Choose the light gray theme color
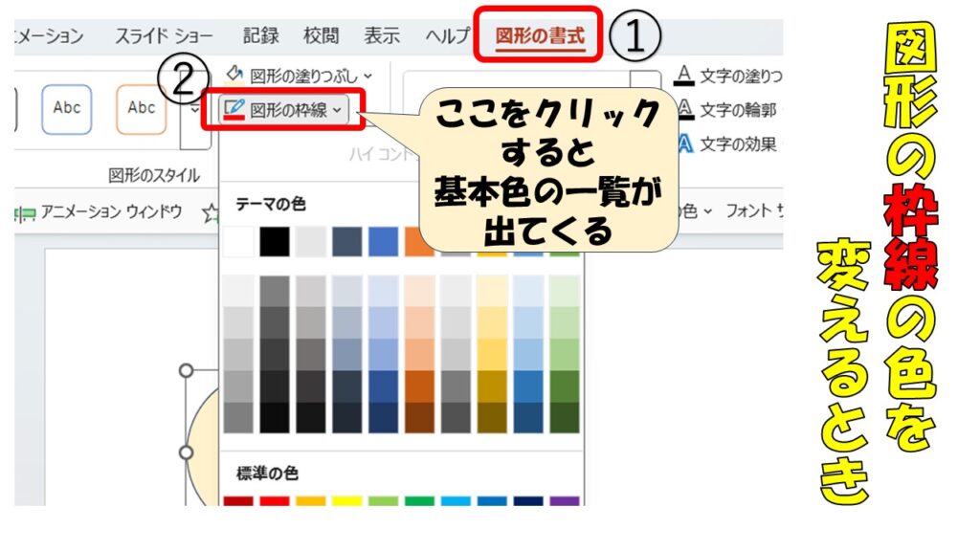This screenshot has height=551, width=980. pyautogui.click(x=311, y=242)
